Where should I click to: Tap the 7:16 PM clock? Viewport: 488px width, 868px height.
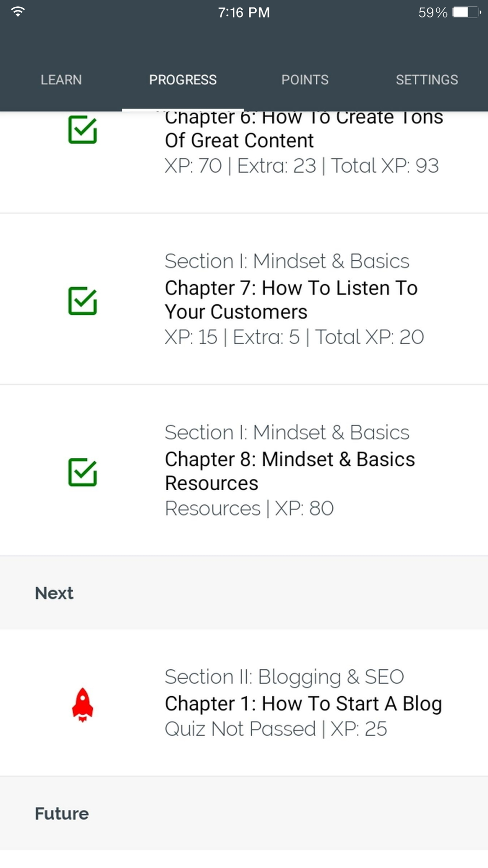click(x=244, y=12)
